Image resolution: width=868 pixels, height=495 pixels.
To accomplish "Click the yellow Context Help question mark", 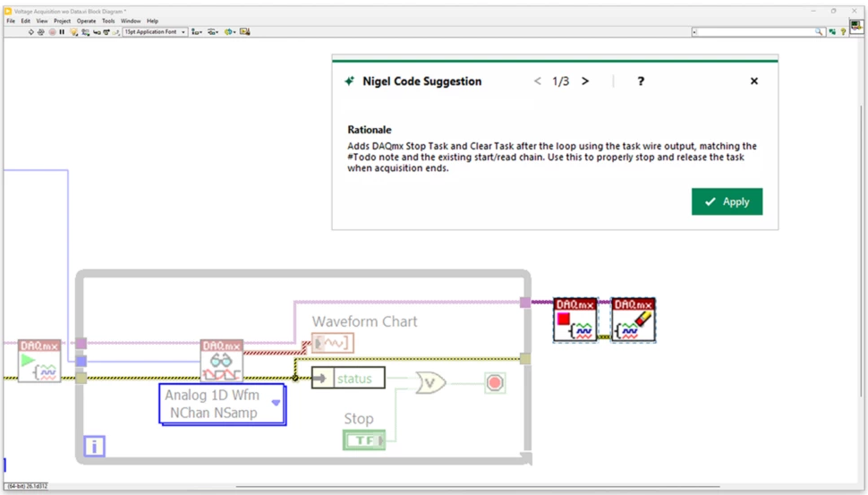I will pyautogui.click(x=843, y=32).
